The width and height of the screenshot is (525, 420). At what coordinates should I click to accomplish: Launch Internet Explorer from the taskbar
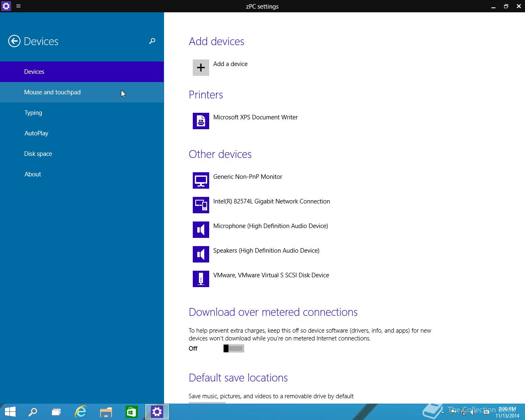(x=81, y=412)
